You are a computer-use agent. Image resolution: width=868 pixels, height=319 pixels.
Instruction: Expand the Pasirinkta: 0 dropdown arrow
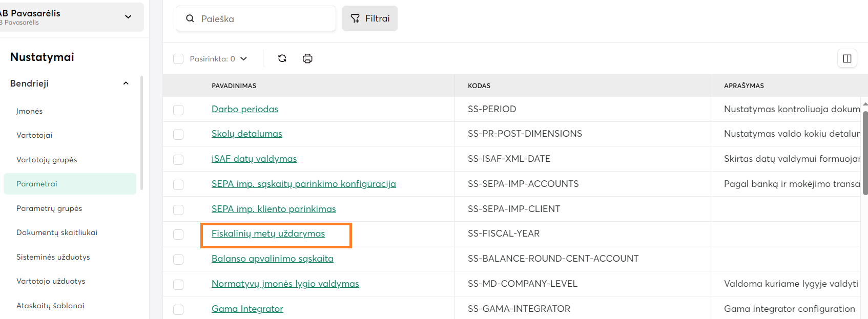(x=244, y=59)
